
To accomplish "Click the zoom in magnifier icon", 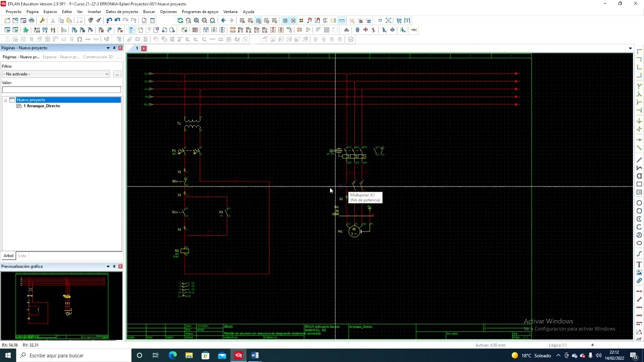I will [x=196, y=21].
